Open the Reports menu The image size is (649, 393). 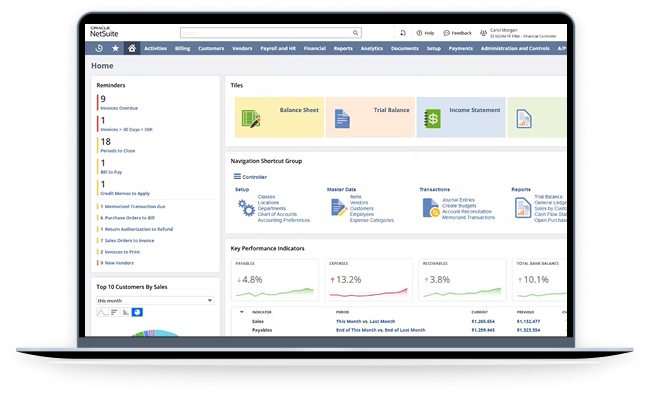343,48
